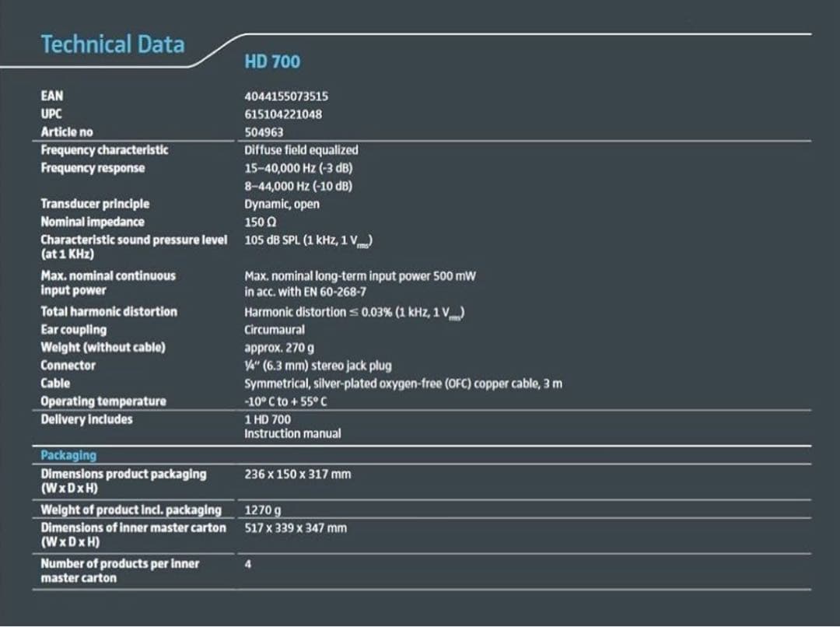Click the Instruction manual entry
Screen dimensions: 840x627
click(292, 434)
